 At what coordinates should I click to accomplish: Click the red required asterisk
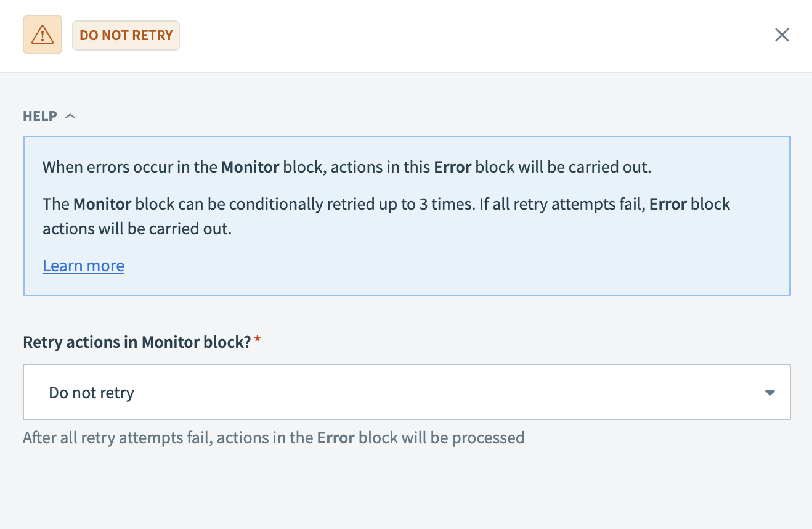(x=258, y=341)
